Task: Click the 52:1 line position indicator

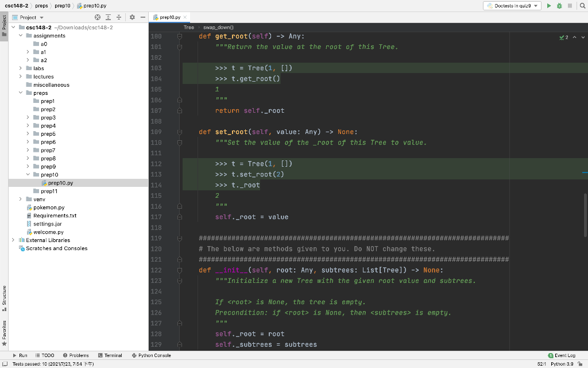Action: click(541, 364)
